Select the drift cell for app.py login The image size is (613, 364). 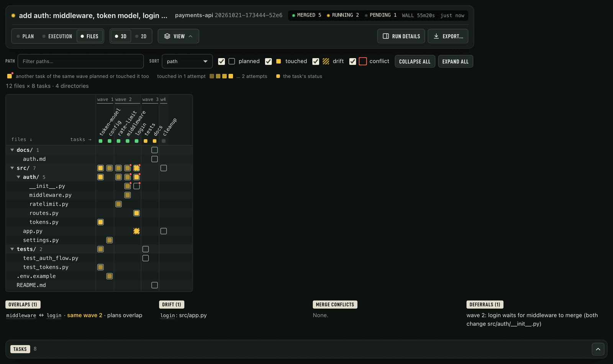136,231
